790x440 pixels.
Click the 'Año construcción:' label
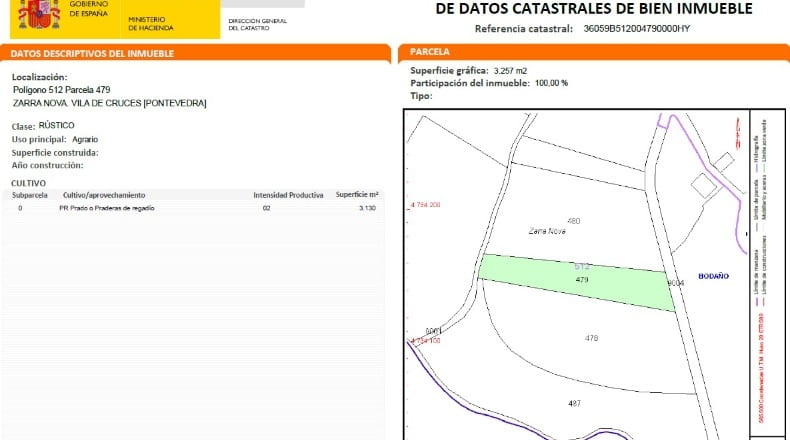coord(47,165)
